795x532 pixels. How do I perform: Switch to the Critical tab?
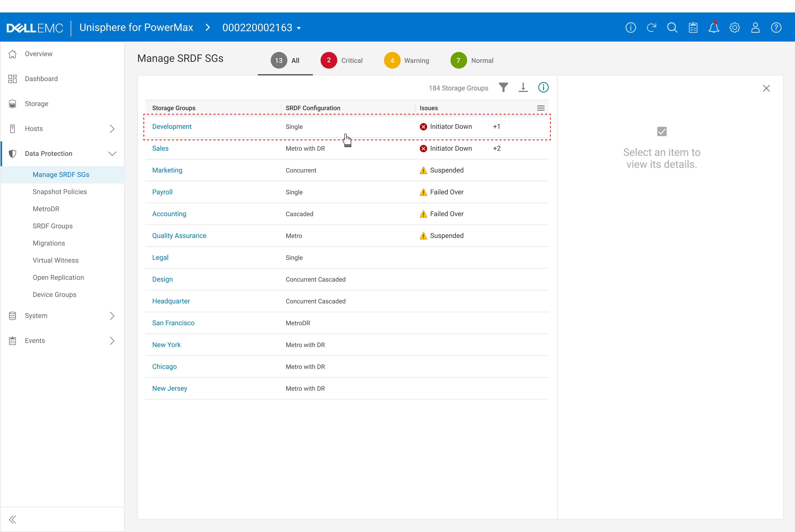coord(342,60)
